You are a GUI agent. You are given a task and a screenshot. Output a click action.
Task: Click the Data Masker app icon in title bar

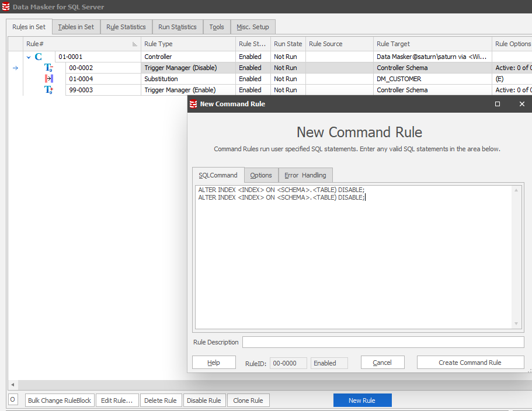click(6, 6)
